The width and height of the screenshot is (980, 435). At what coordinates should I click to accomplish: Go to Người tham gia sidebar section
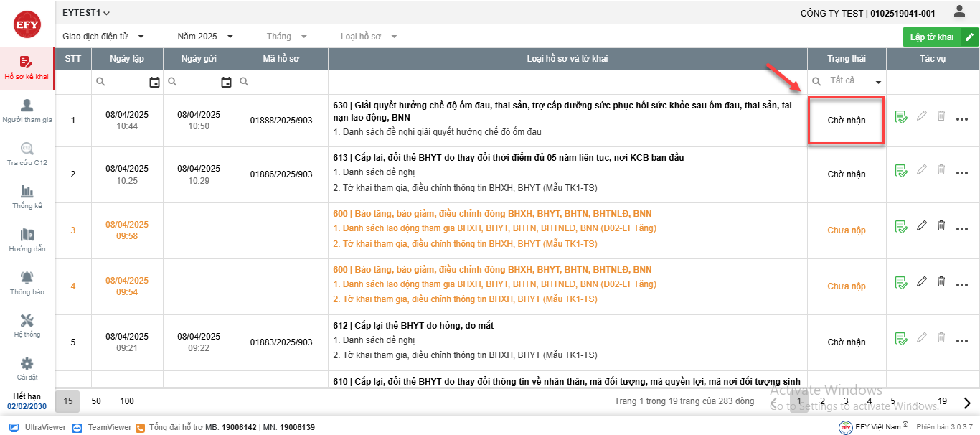[27, 111]
